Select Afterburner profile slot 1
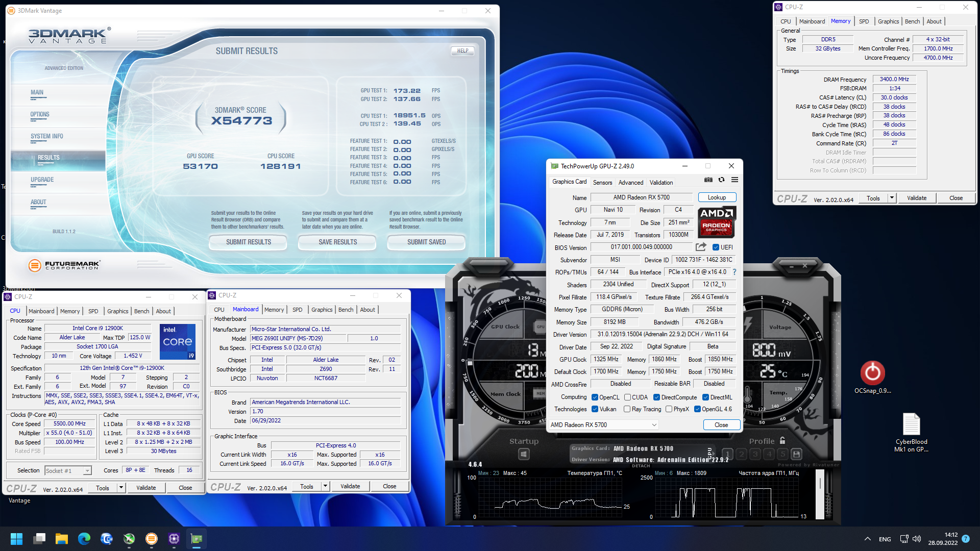Viewport: 980px width, 551px height. coord(727,454)
